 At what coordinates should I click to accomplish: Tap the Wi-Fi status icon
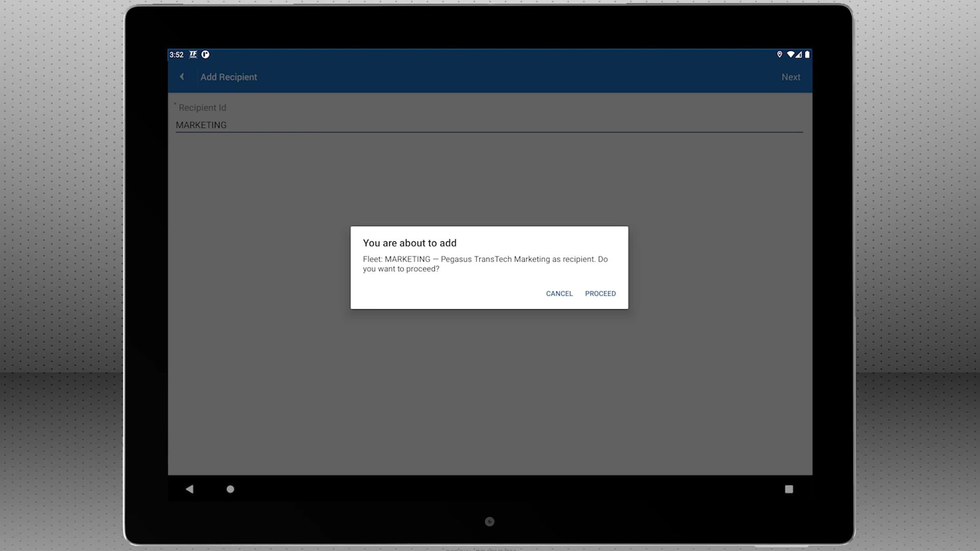pos(790,54)
